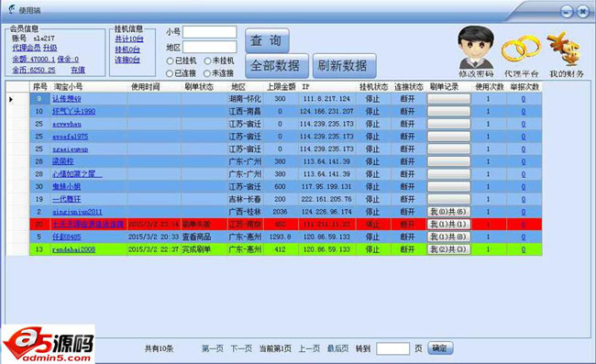Click the 共计10台 link
The height and width of the screenshot is (364, 596).
pos(129,39)
